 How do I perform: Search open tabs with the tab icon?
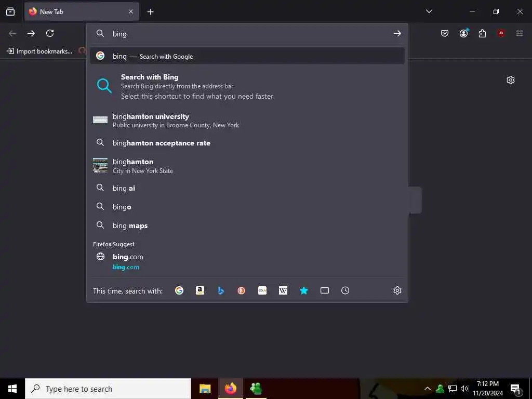point(325,290)
